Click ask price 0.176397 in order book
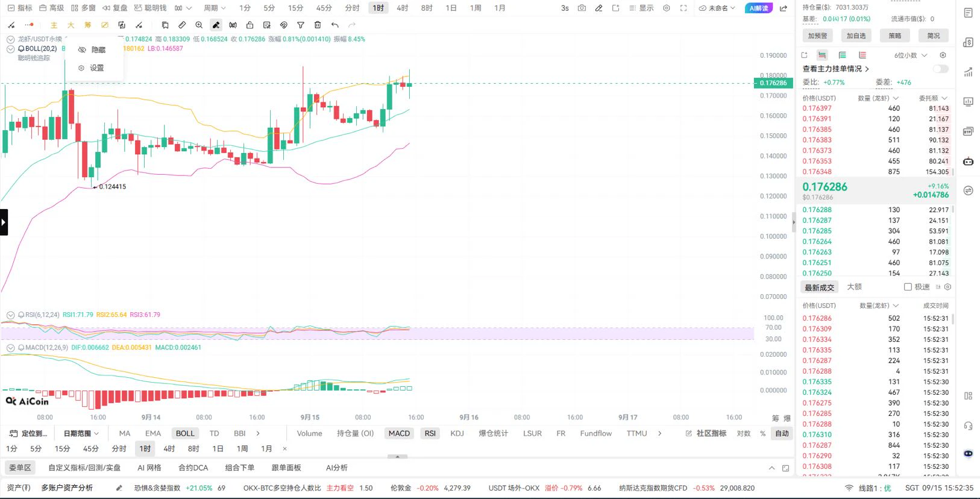The image size is (980, 499). coord(817,108)
